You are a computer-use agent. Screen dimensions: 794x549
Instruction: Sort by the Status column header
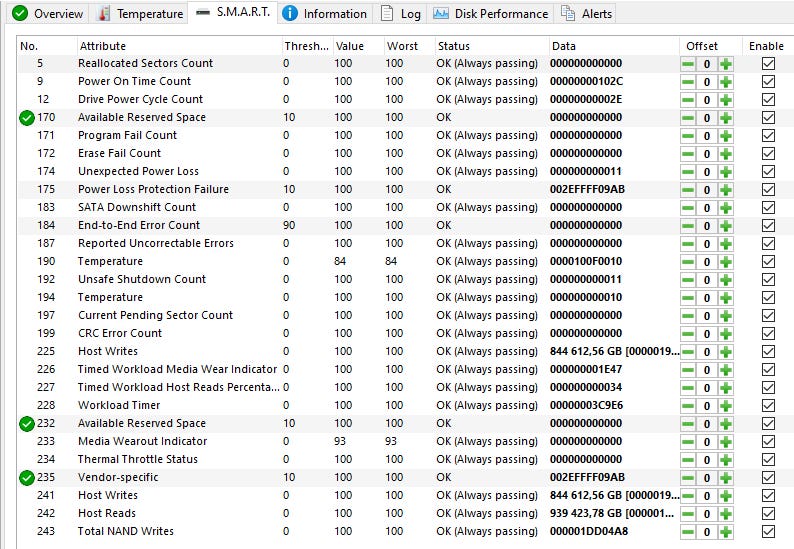pyautogui.click(x=492, y=46)
